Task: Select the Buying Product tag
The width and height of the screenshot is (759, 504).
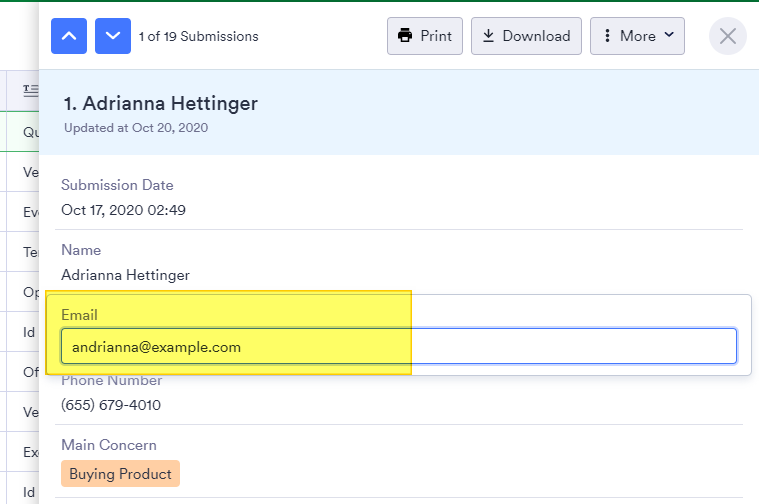Action: [120, 474]
